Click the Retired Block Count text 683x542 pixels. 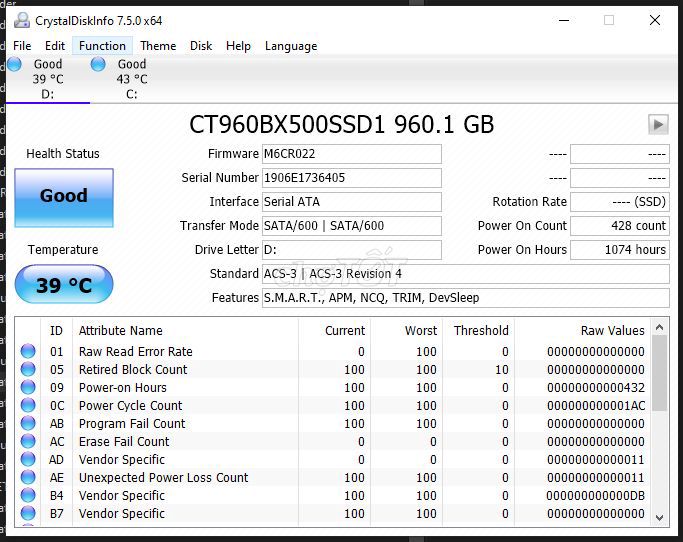click(133, 369)
